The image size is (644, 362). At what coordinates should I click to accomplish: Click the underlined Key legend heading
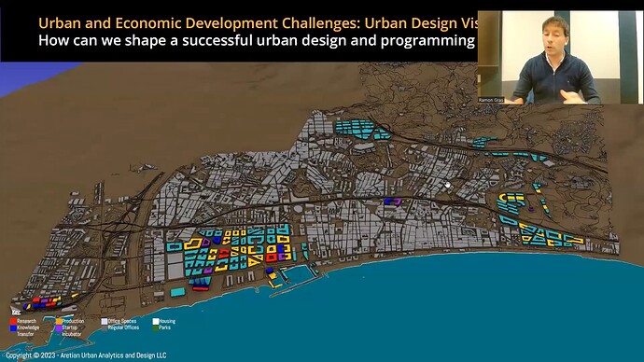(x=16, y=313)
